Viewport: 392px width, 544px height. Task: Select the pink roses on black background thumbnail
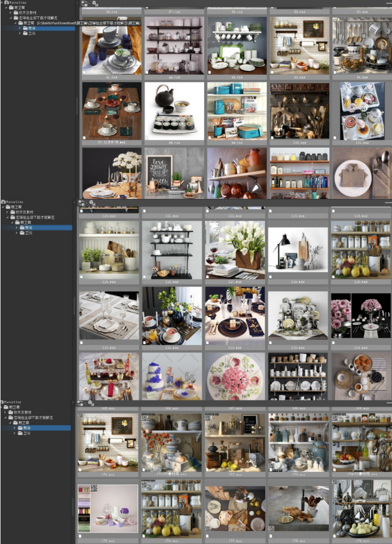pos(361,316)
